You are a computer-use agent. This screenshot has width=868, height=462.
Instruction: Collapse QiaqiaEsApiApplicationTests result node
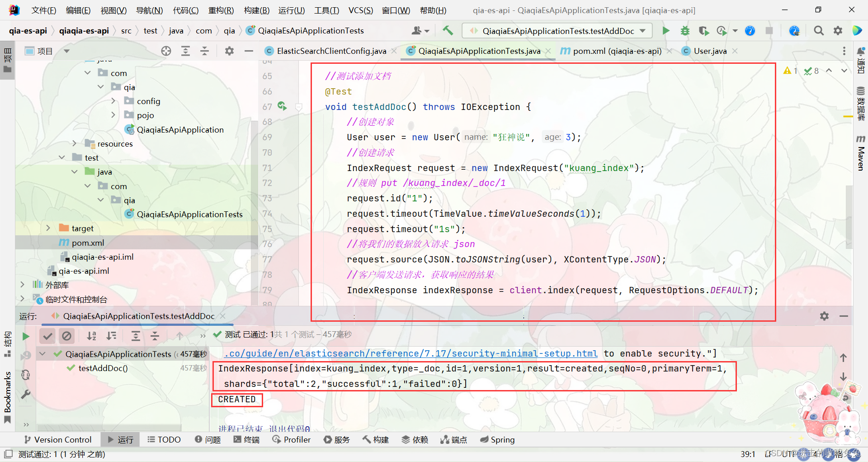(x=42, y=354)
